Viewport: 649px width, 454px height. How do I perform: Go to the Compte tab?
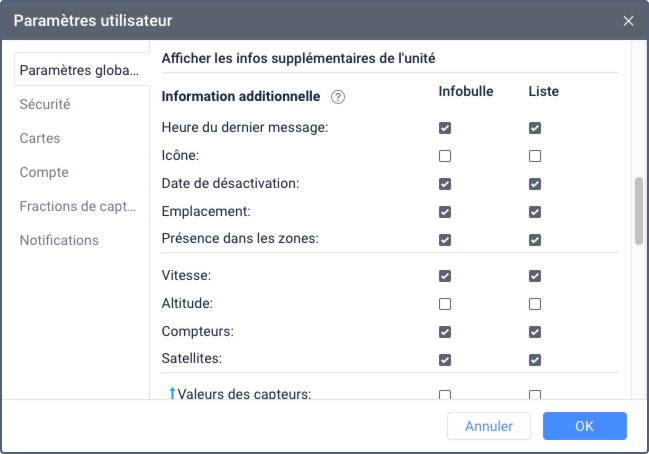[44, 172]
